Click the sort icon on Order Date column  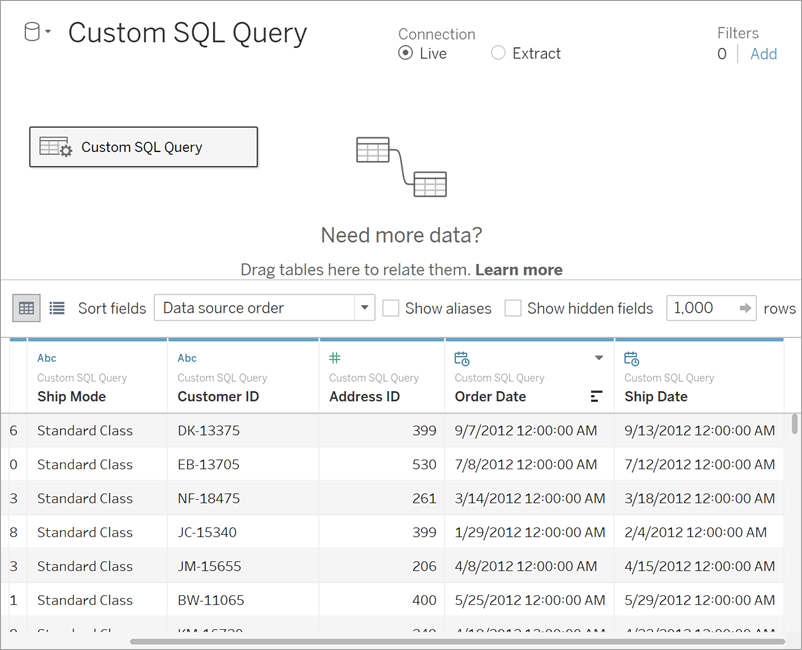coord(596,396)
